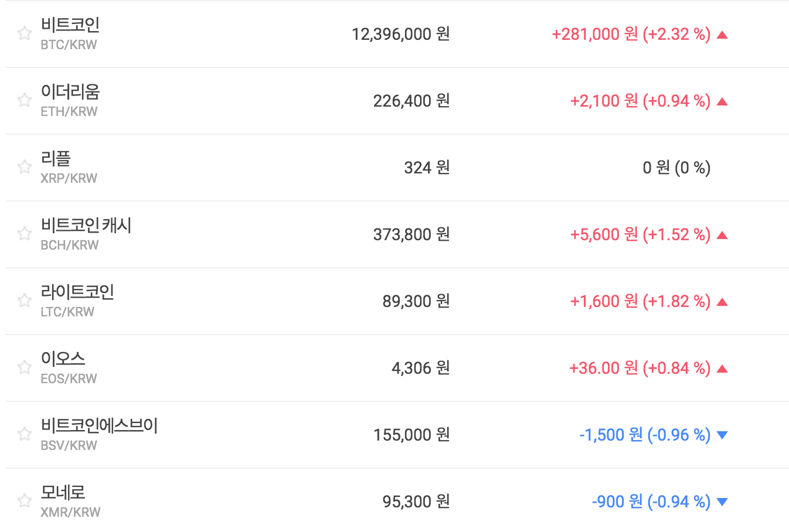789x532 pixels.
Task: Click the star next to Monero
Action: click(x=24, y=501)
